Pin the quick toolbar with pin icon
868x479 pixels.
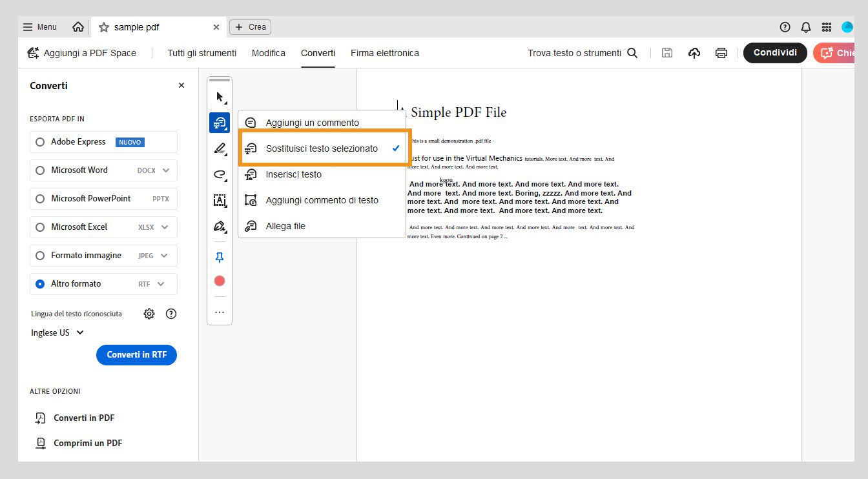pyautogui.click(x=220, y=258)
